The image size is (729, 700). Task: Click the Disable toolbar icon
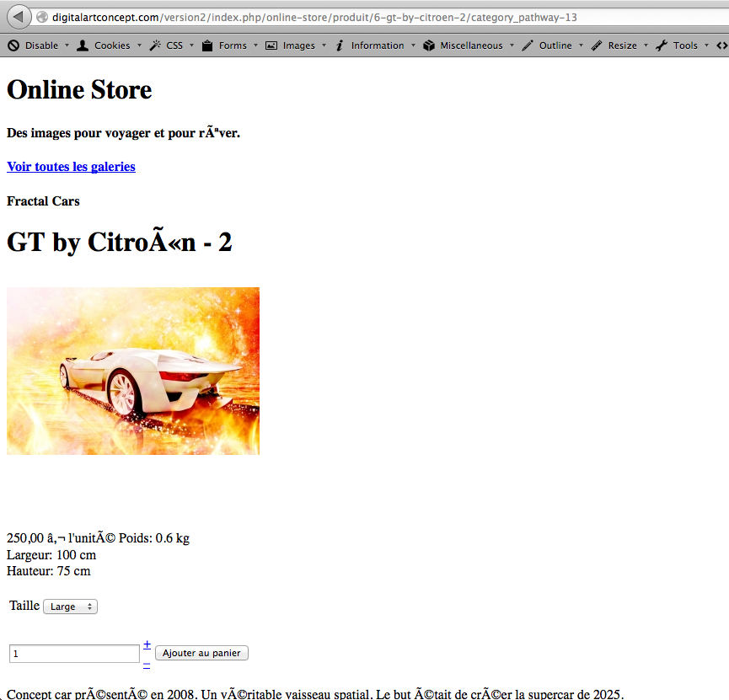tap(13, 45)
